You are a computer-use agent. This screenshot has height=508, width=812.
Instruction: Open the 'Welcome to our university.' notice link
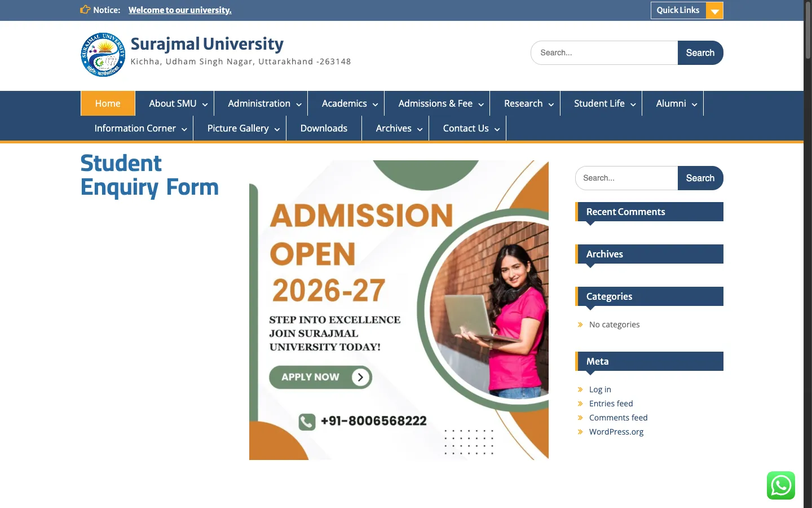[180, 10]
